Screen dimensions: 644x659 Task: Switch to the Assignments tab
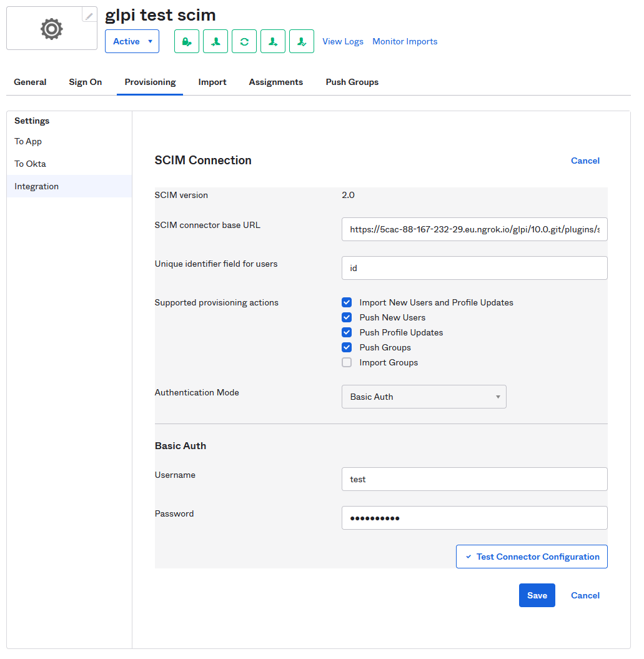[x=275, y=82]
